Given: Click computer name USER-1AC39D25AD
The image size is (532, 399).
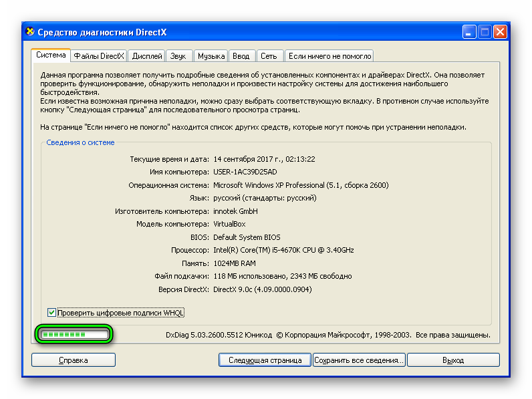Looking at the screenshot, I should [x=245, y=172].
